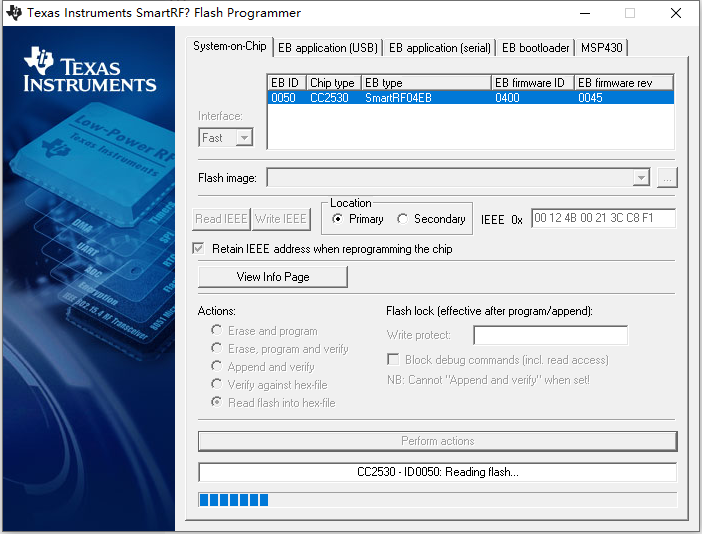The width and height of the screenshot is (702, 534).
Task: Select Erase and program action
Action: point(217,330)
